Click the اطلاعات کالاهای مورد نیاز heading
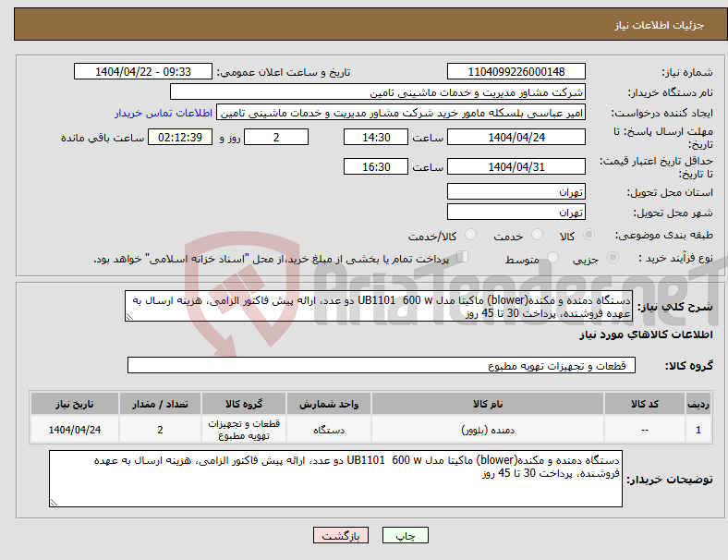This screenshot has width=728, height=560. pos(646,335)
